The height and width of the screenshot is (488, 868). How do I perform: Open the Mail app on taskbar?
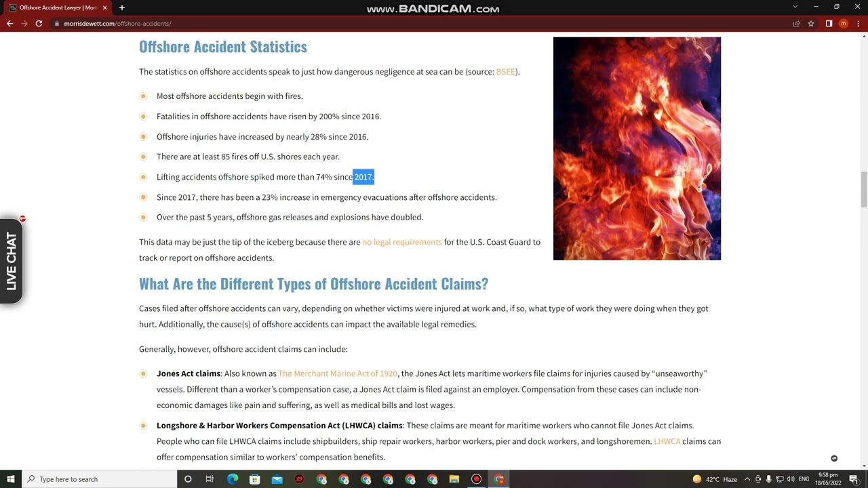pos(277,479)
